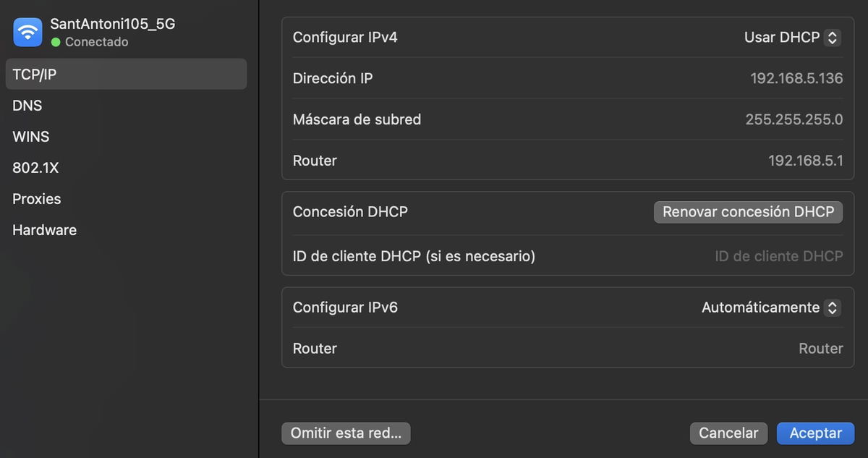
Task: Expand the Automáticamente IPv6 options
Action: point(832,307)
